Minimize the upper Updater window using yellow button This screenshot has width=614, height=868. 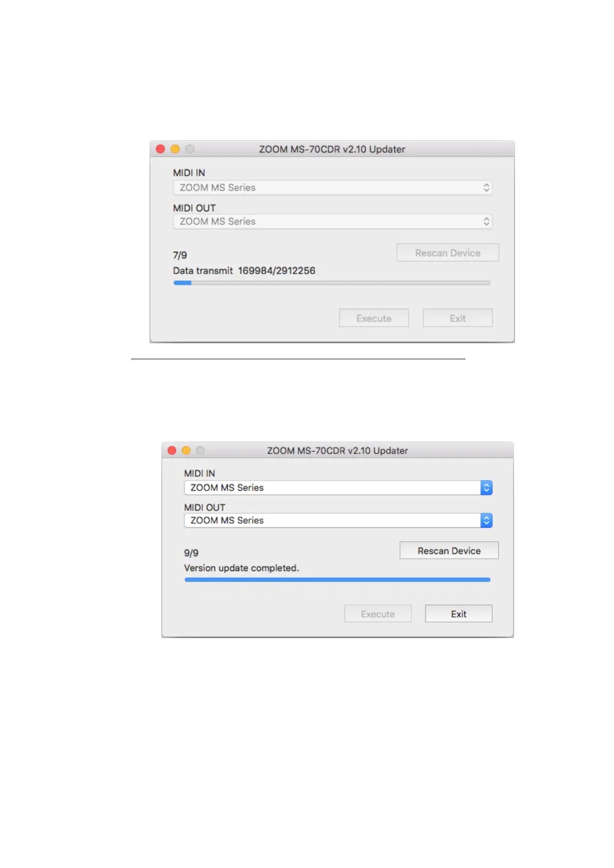(x=175, y=149)
